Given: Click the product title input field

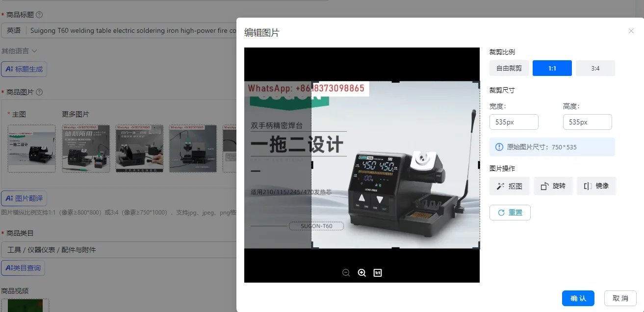Looking at the screenshot, I should pos(132,30).
